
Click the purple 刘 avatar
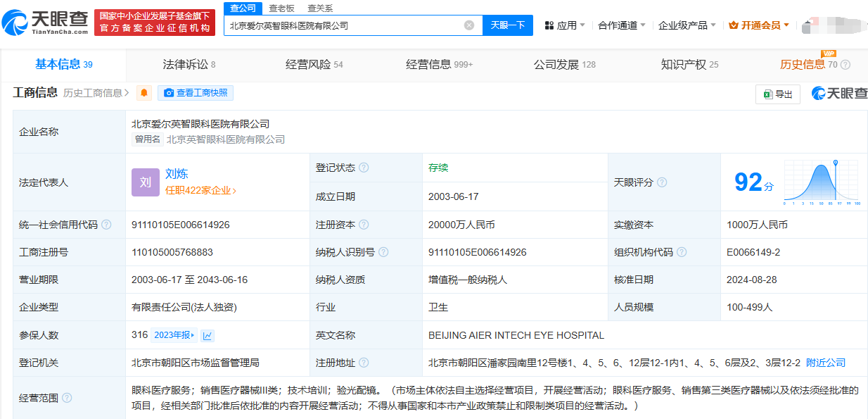pos(146,182)
